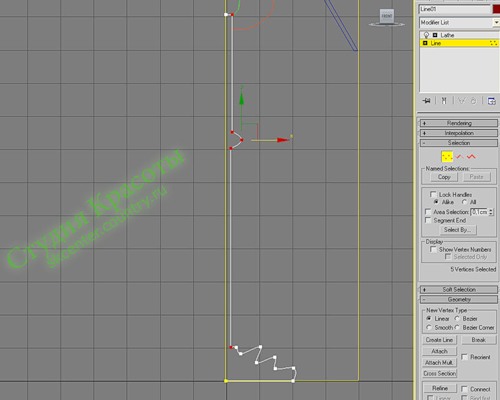Expand the Rendering rollout

(459, 123)
